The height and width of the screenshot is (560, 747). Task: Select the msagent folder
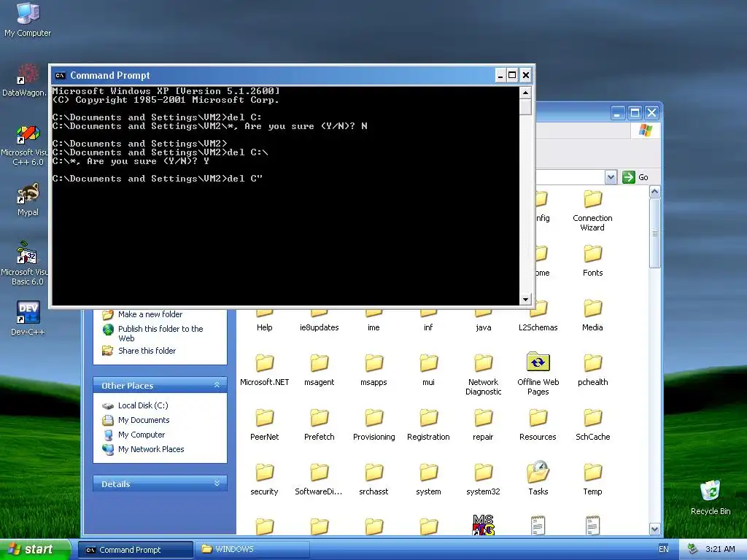tap(320, 370)
